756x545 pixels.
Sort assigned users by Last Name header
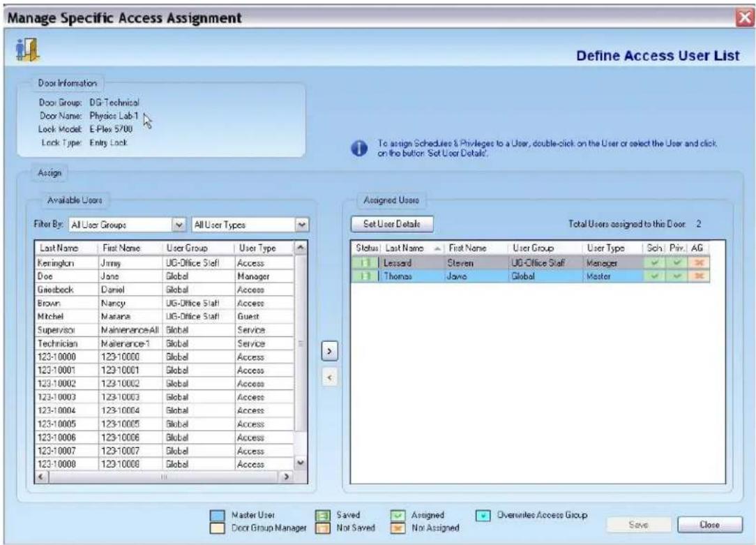point(413,248)
